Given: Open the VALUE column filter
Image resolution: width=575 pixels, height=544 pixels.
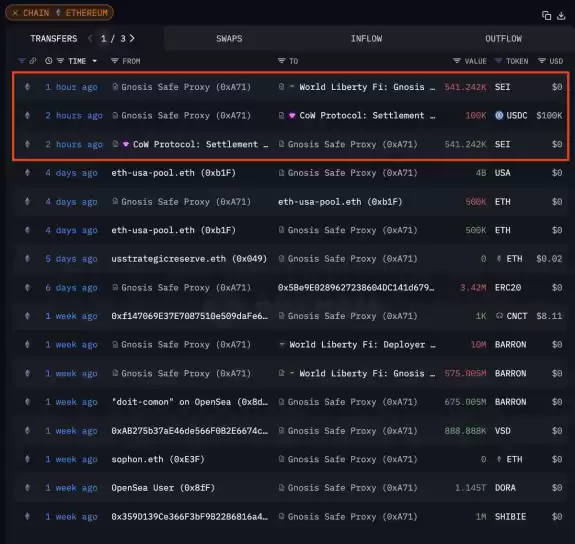Looking at the screenshot, I should click(x=457, y=61).
